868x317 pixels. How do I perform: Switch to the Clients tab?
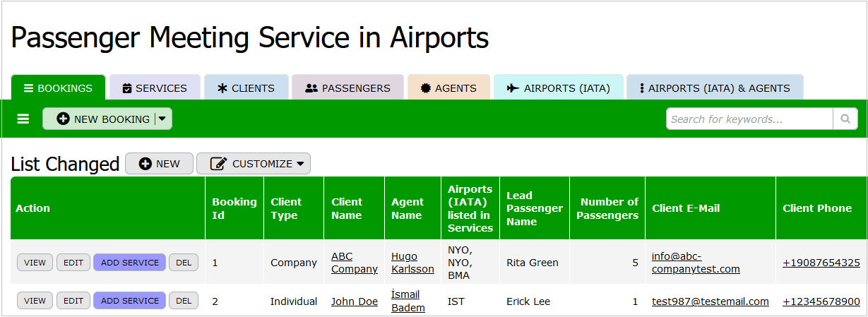pyautogui.click(x=246, y=88)
